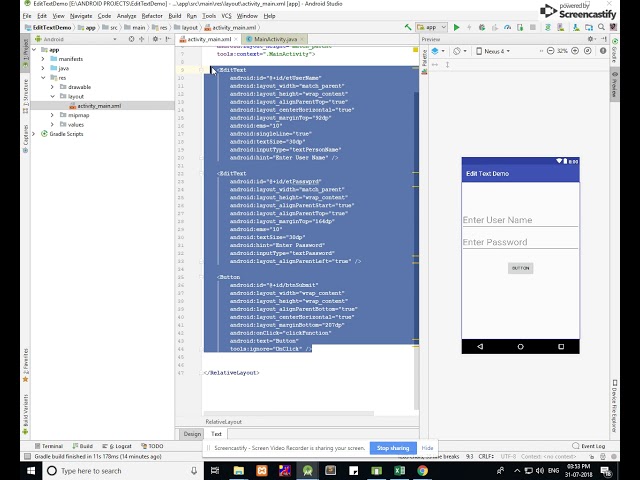Click the taskbar search box
This screenshot has width=640, height=480.
click(122, 471)
